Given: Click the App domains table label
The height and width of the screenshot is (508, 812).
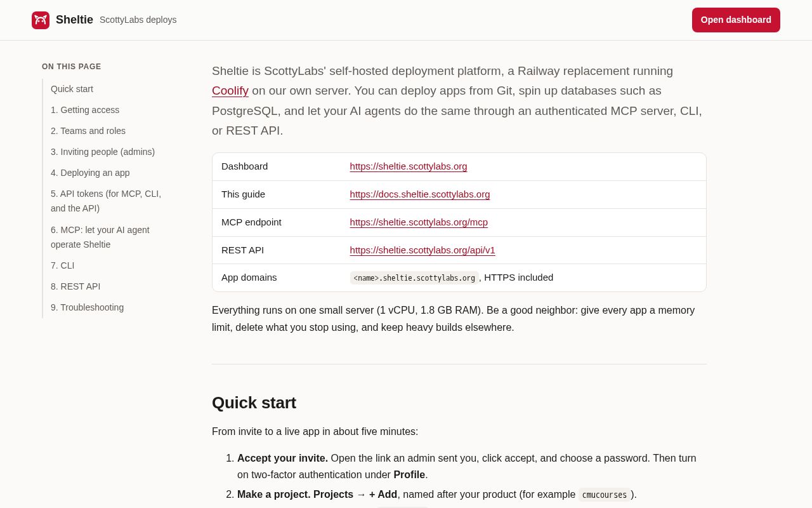Looking at the screenshot, I should click(x=249, y=277).
